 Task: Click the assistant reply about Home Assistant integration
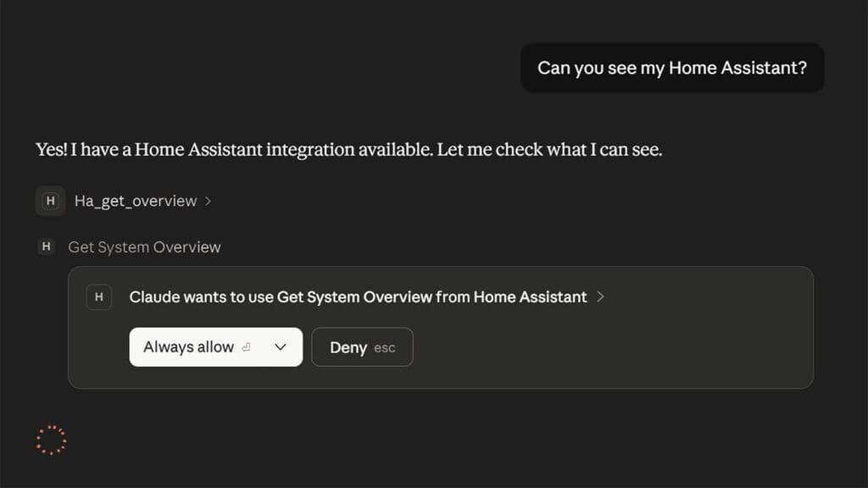tap(348, 149)
